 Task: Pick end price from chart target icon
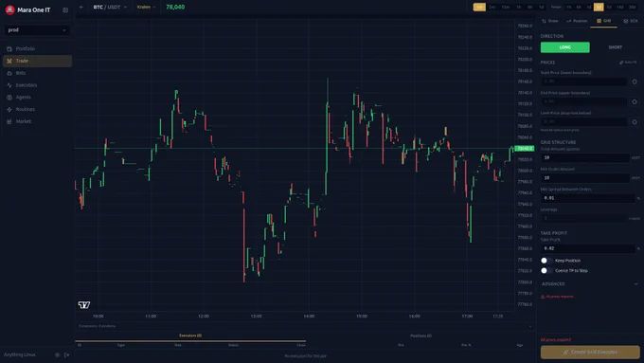[x=635, y=101]
